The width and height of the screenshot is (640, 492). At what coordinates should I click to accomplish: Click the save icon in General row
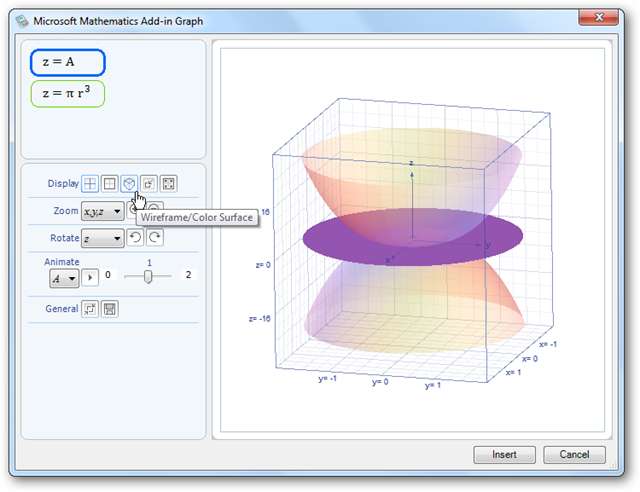109,309
